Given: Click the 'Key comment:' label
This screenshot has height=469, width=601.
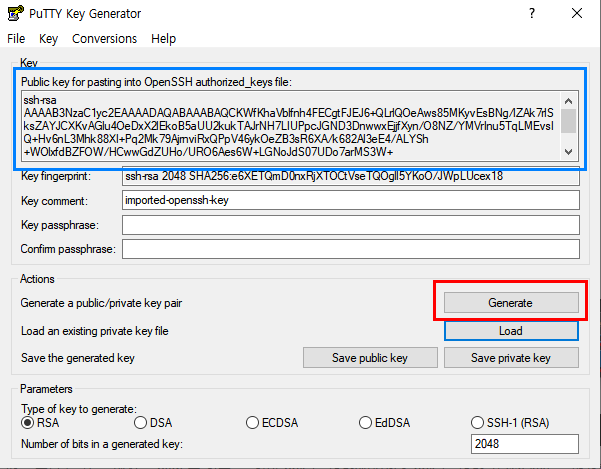Looking at the screenshot, I should [x=54, y=201].
